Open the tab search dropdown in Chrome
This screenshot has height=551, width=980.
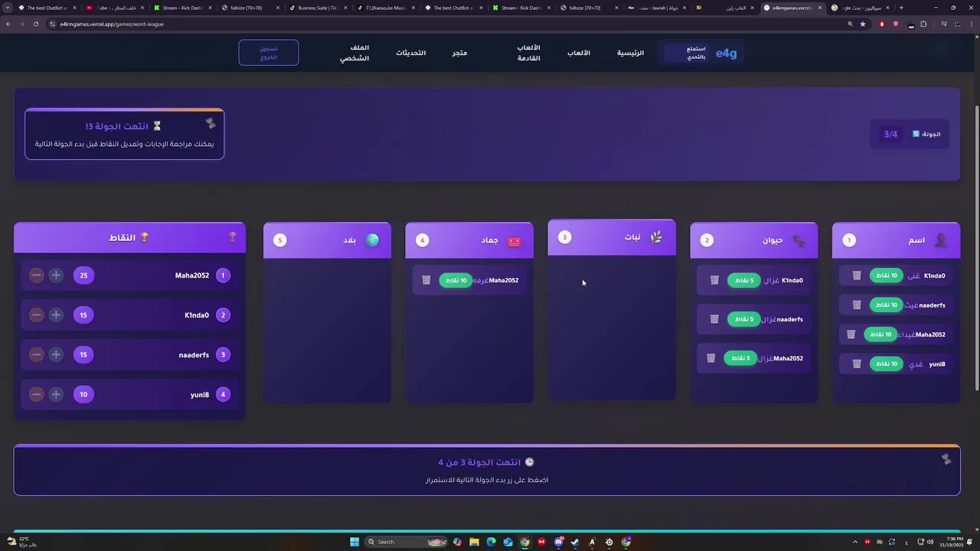tap(8, 8)
